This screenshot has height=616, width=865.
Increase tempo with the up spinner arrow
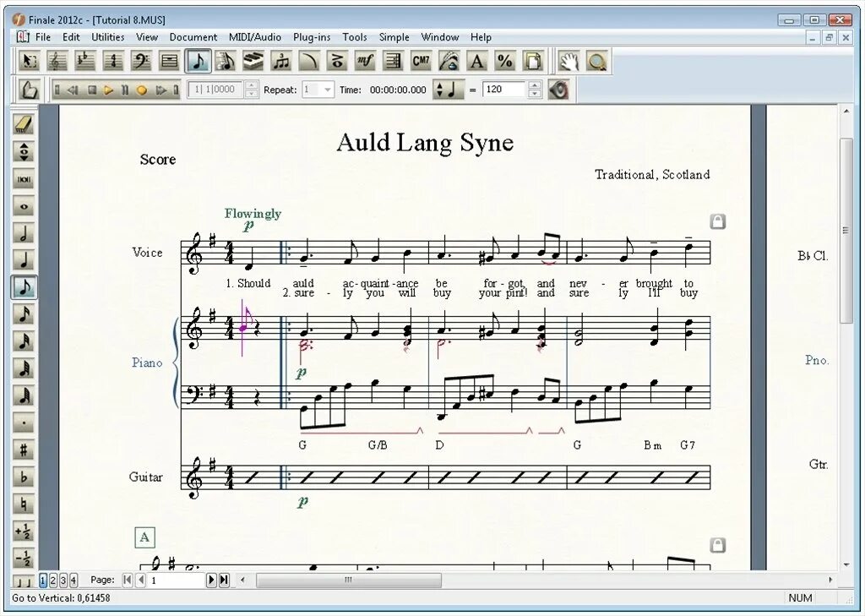[534, 85]
